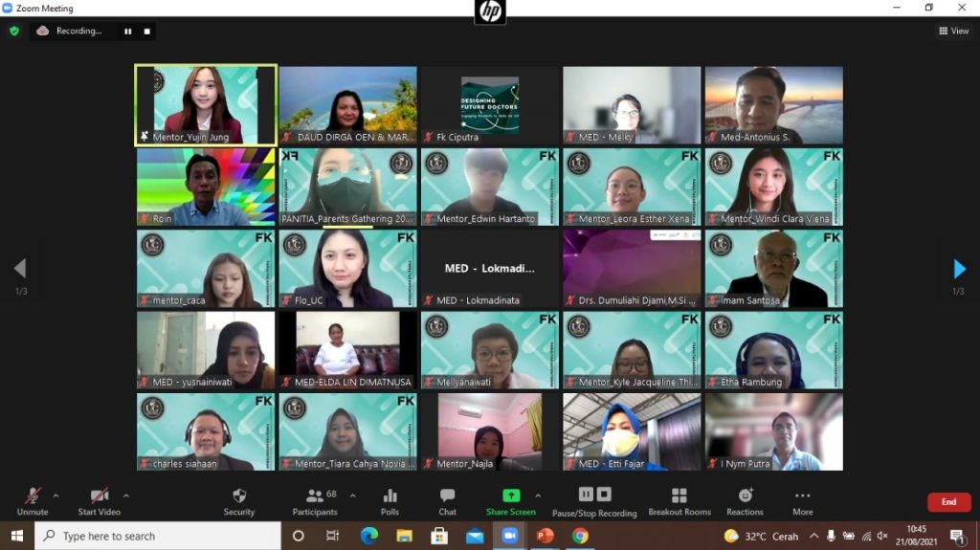Open the View layout menu
The width and height of the screenshot is (980, 550).
pos(954,31)
